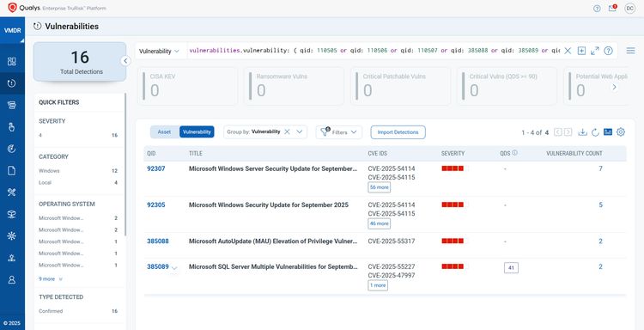This screenshot has width=644, height=330.
Task: Open the Vulnerability search type dropdown
Action: click(x=159, y=52)
